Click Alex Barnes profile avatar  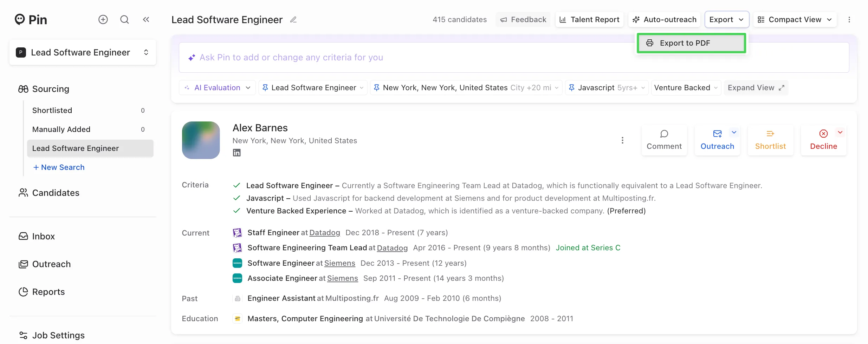pos(201,140)
